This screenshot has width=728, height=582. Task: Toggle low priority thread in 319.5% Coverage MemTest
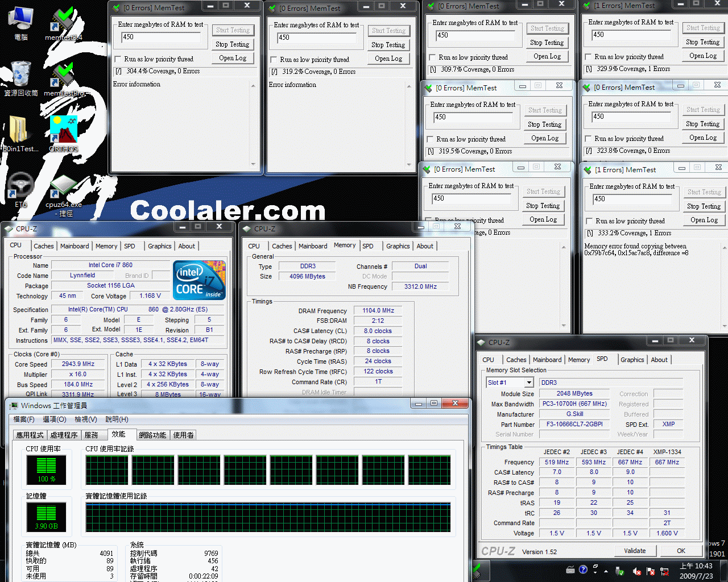430,139
